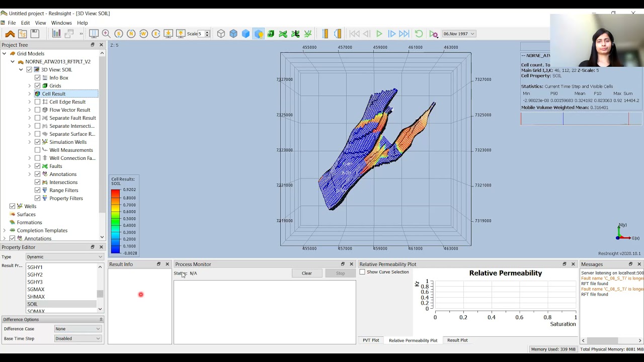Viewport: 644px width, 362px height.
Task: Click the Scale value spin box
Action: coord(203,34)
